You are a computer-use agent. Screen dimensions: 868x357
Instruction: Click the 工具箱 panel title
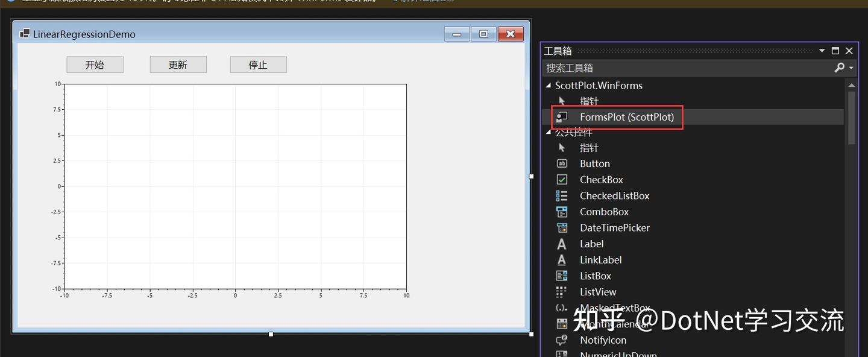coord(558,51)
